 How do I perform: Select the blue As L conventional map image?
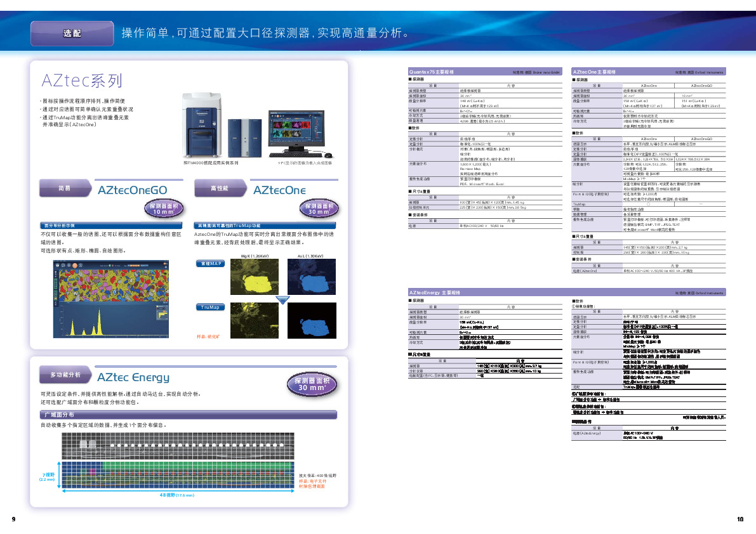tap(312, 277)
